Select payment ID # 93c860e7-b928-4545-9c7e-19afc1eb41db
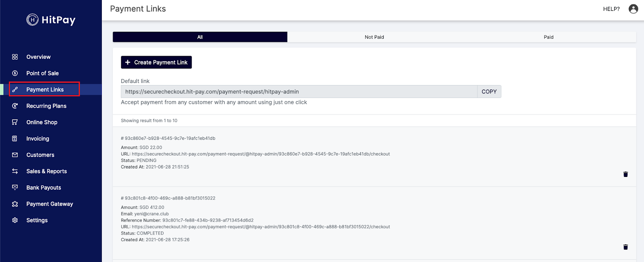Screen dimensions: 644x262 pyautogui.click(x=168, y=138)
